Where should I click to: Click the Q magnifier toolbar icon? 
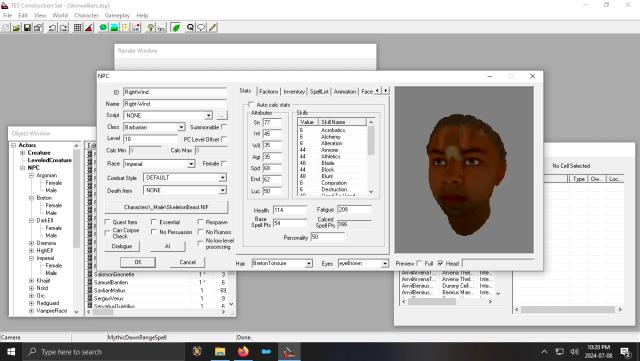point(190,27)
